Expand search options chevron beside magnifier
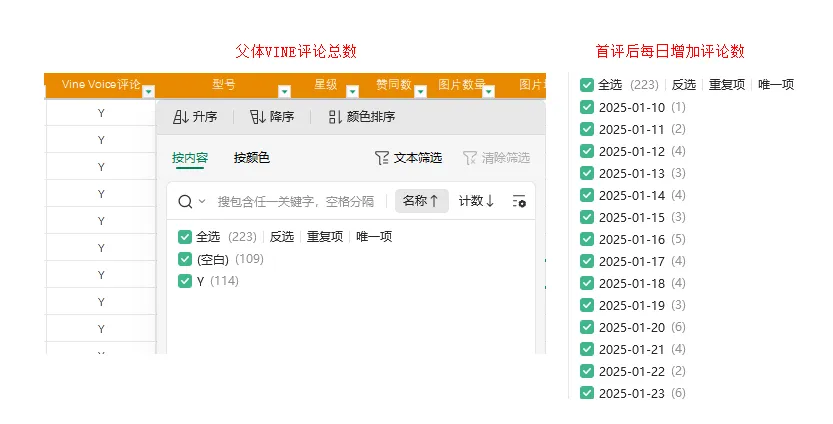The width and height of the screenshot is (833, 424). [x=202, y=201]
